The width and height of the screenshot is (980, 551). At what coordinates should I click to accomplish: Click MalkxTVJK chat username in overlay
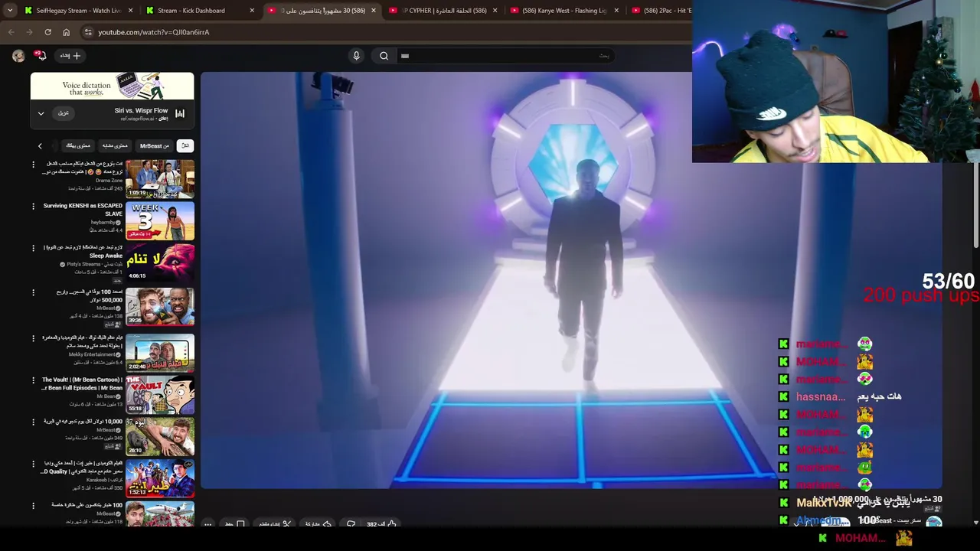click(825, 503)
